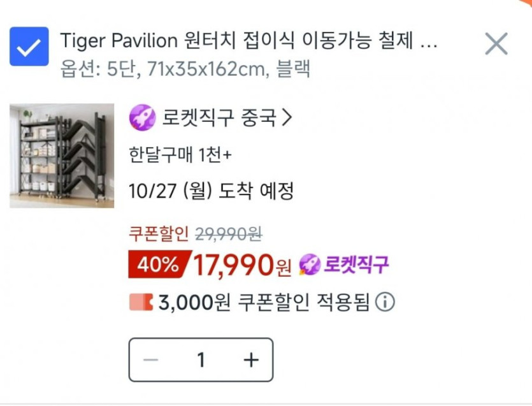
Task: Click the quantity value field showing 1
Action: point(201,360)
